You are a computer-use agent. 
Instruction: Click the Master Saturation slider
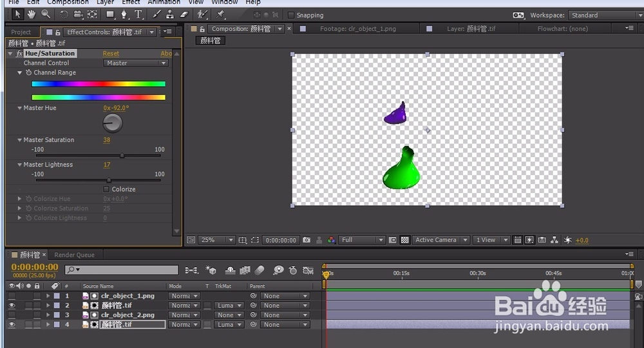tap(98, 156)
